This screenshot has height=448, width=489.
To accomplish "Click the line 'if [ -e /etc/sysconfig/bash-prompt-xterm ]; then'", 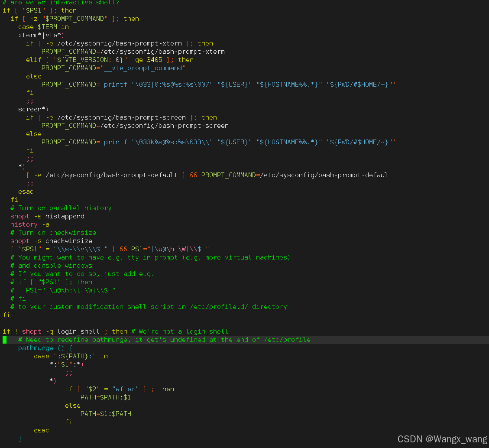I will point(120,43).
